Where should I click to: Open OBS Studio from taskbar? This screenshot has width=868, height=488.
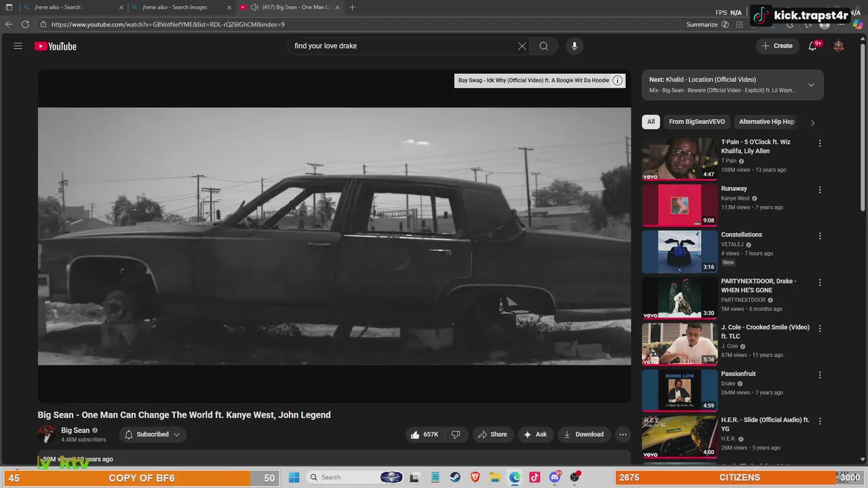coord(575,477)
